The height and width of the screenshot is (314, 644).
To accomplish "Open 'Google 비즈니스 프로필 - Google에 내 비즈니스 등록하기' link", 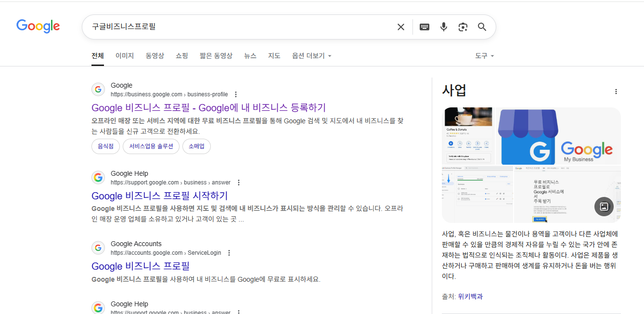I will tap(209, 107).
